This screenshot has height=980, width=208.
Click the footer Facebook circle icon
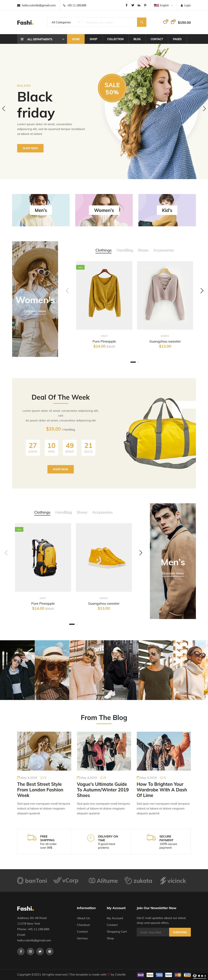[x=21, y=951]
